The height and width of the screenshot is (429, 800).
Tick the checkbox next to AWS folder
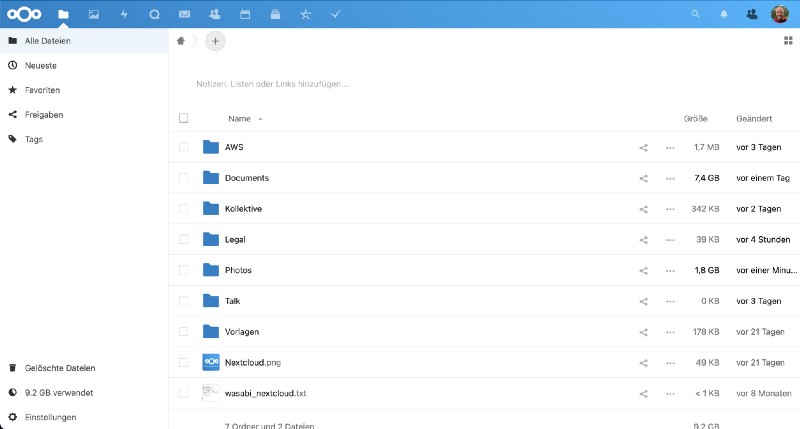tap(183, 147)
